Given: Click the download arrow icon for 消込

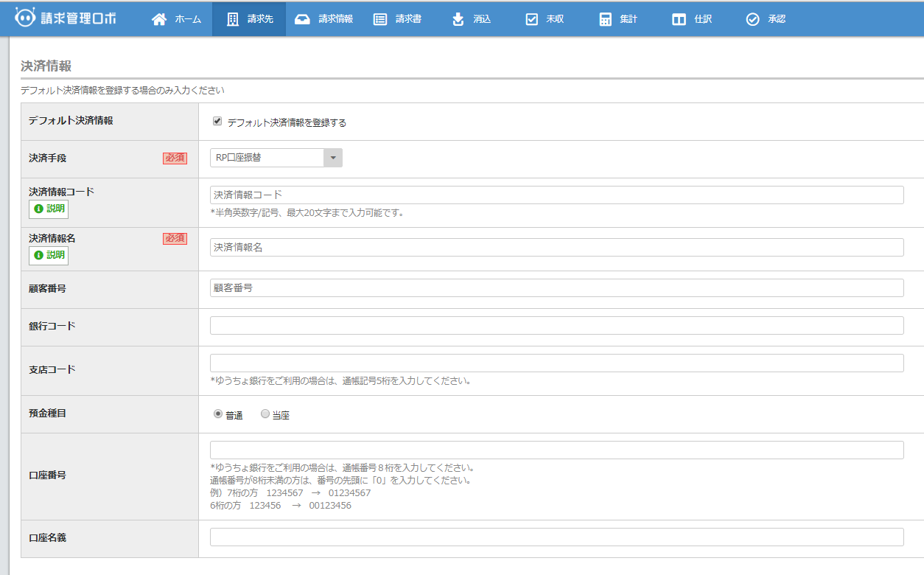Looking at the screenshot, I should 458,18.
